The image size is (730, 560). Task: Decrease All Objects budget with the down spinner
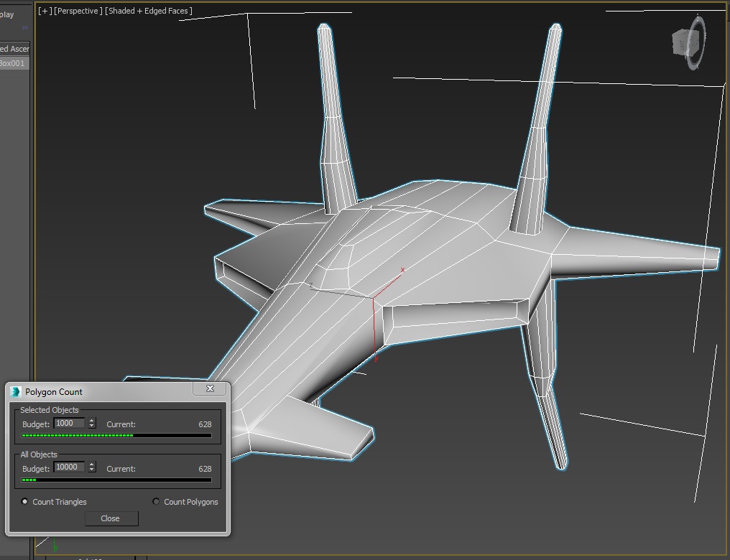(x=92, y=471)
